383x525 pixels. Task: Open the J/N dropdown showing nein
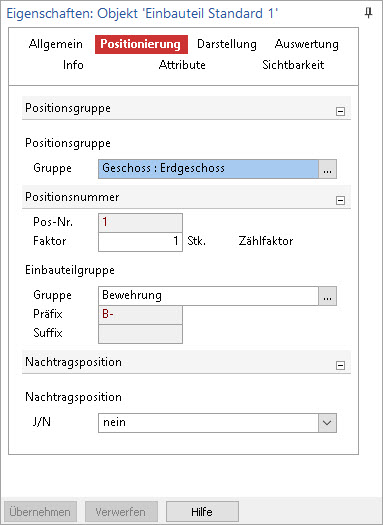[x=217, y=423]
